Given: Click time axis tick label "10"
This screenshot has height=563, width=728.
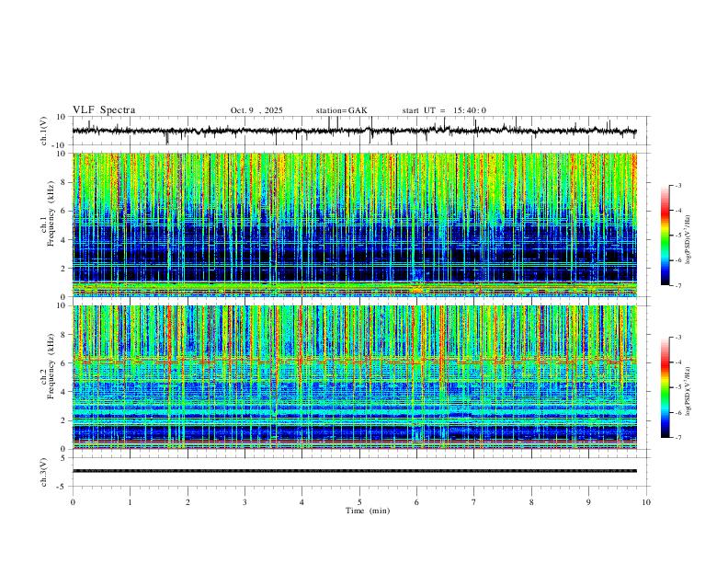Looking at the screenshot, I should point(646,502).
